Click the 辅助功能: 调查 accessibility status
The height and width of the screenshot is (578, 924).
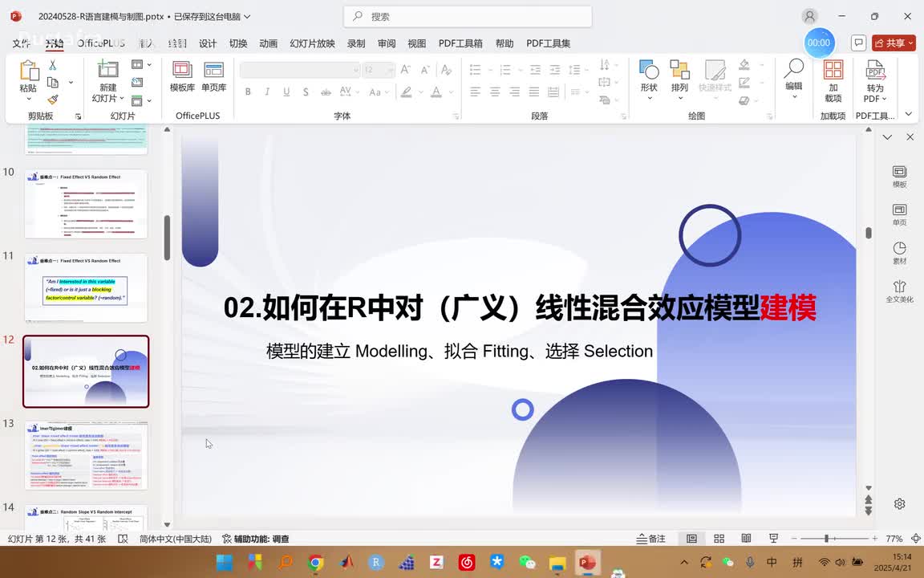tap(256, 539)
